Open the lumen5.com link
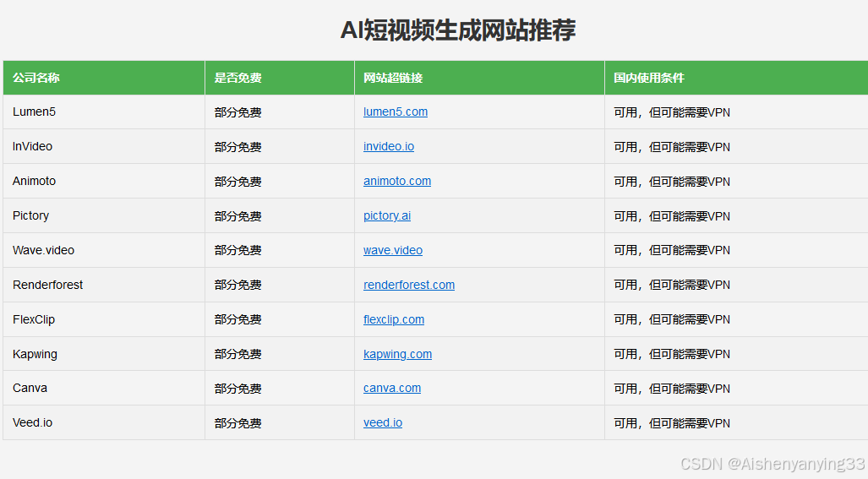The height and width of the screenshot is (479, 868). pos(396,112)
